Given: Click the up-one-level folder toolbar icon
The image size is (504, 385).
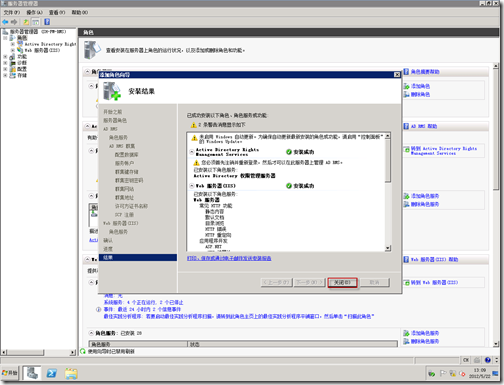Looking at the screenshot, I should [26, 22].
